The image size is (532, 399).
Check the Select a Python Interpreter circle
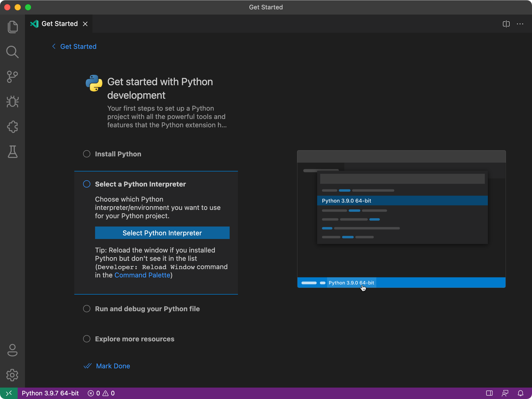pos(87,184)
